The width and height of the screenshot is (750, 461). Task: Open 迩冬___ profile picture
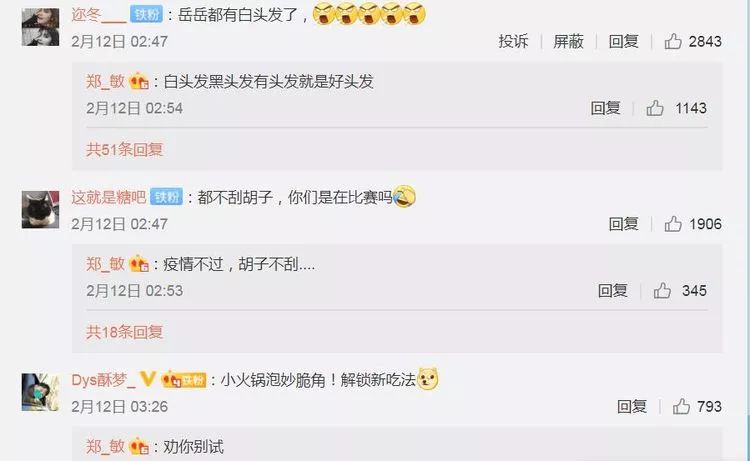41,27
